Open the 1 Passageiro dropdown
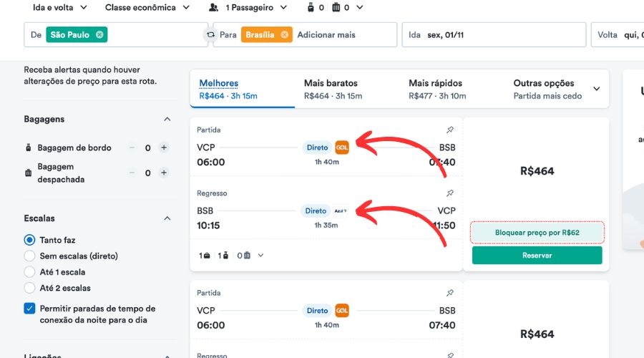Image resolution: width=644 pixels, height=358 pixels. (248, 7)
